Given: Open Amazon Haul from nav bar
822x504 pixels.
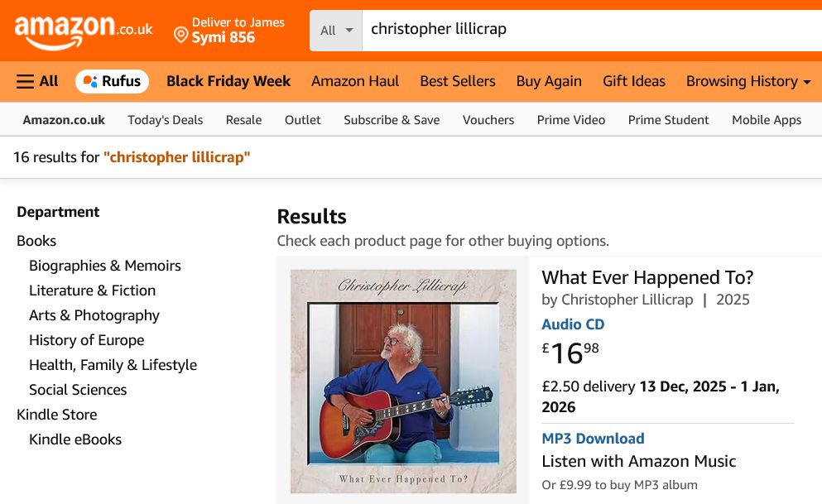Looking at the screenshot, I should coord(354,81).
